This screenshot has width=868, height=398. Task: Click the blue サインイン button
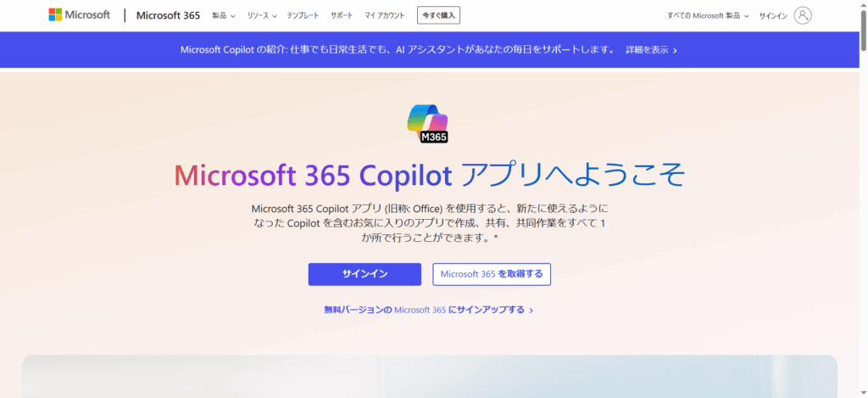(364, 274)
